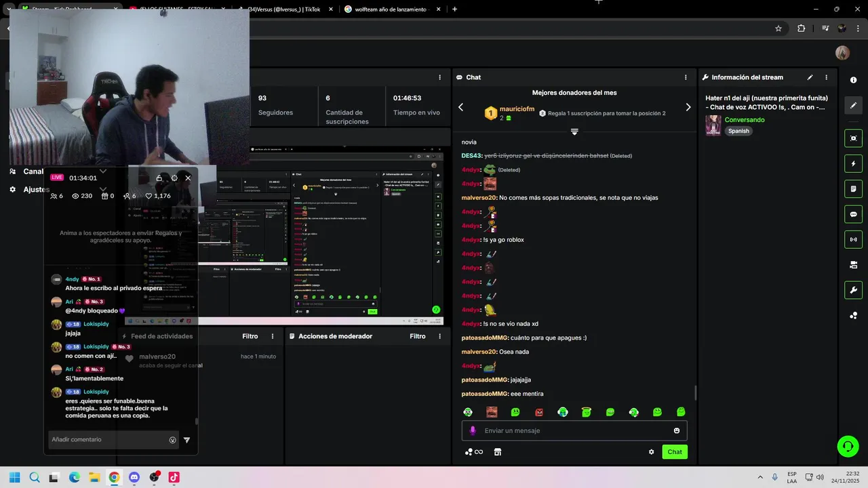Open the document notes sidebar icon

pos(853,188)
